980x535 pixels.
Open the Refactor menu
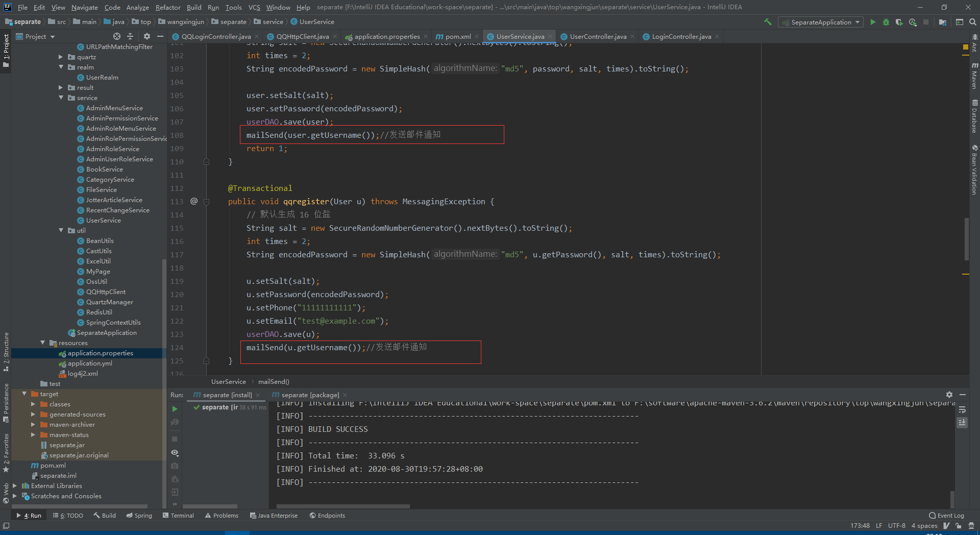[168, 7]
